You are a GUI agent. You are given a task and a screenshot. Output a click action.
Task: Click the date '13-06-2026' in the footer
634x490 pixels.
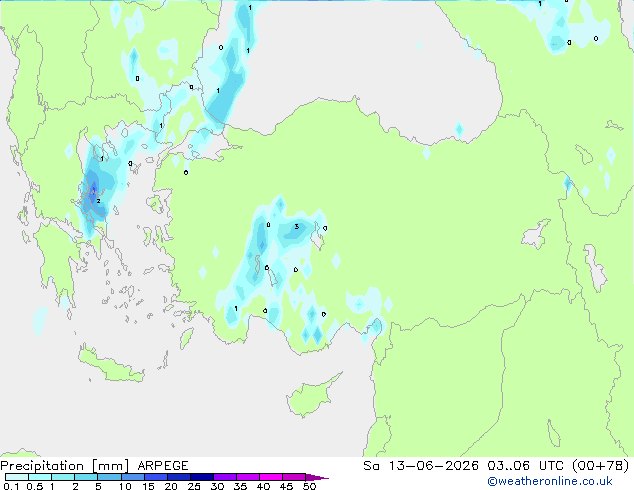pos(434,466)
